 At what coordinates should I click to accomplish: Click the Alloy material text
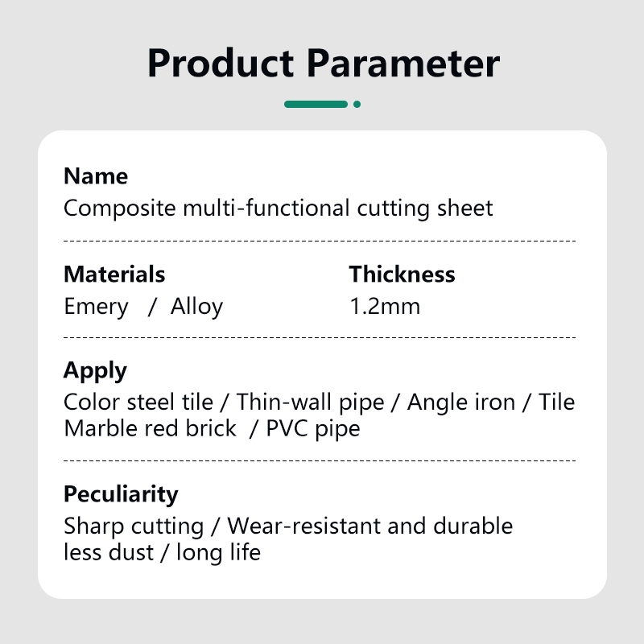[196, 308]
